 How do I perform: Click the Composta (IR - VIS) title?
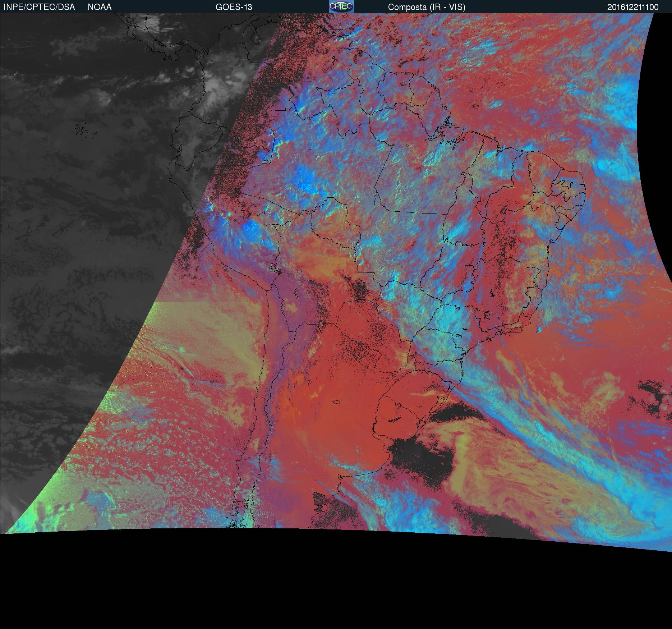tap(427, 7)
